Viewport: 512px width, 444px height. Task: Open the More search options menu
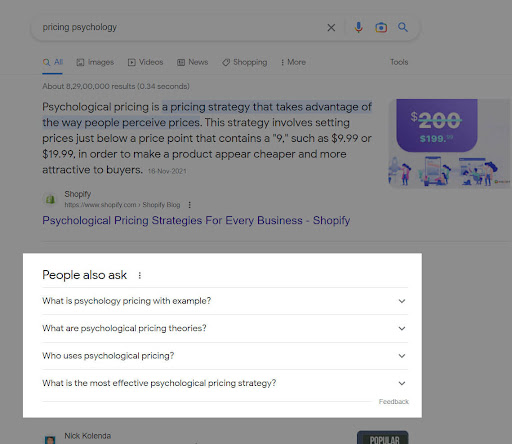(293, 62)
